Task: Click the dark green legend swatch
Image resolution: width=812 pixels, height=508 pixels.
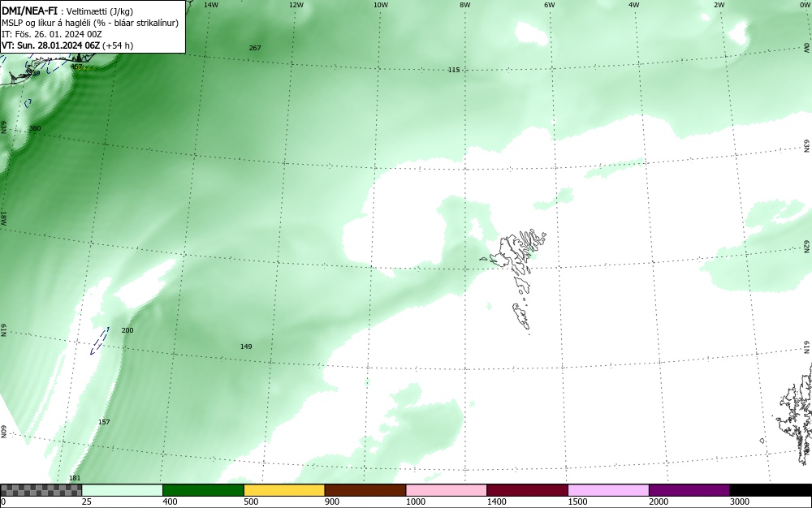Action: 203,490
